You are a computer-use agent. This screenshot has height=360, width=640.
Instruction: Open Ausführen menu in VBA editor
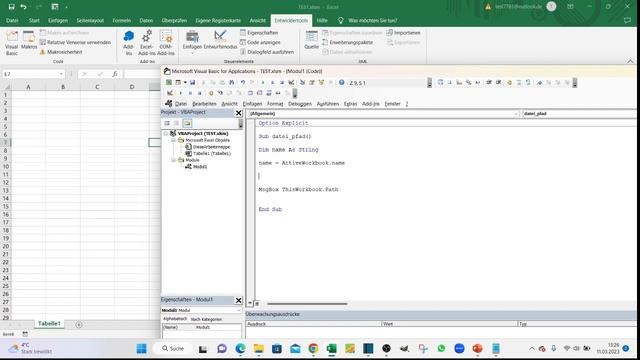(x=328, y=104)
